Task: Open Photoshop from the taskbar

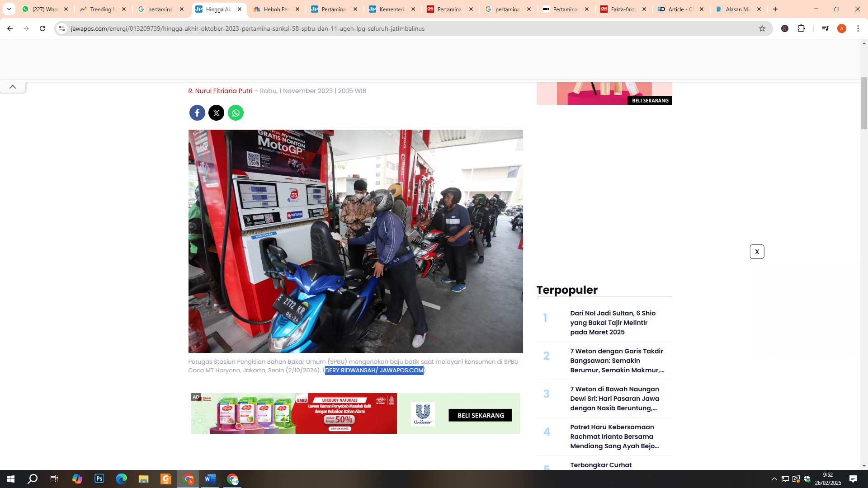Action: coord(99,479)
